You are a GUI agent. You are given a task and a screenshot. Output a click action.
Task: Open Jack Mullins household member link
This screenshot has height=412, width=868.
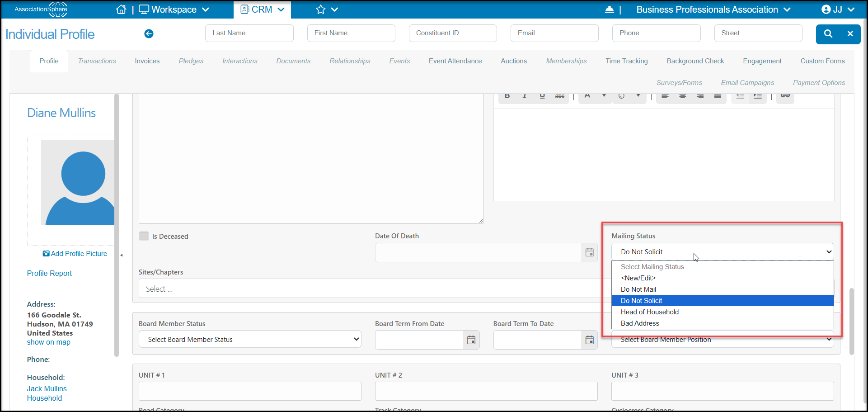point(47,389)
